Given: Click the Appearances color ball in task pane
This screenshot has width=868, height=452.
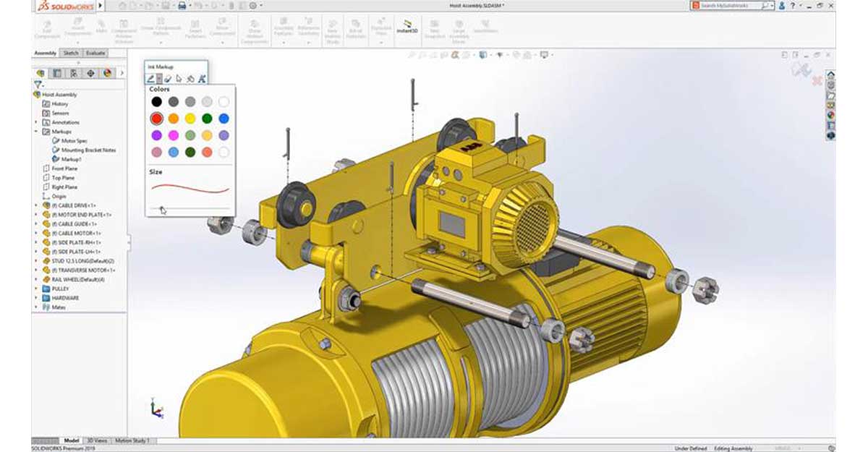Looking at the screenshot, I should (x=831, y=114).
